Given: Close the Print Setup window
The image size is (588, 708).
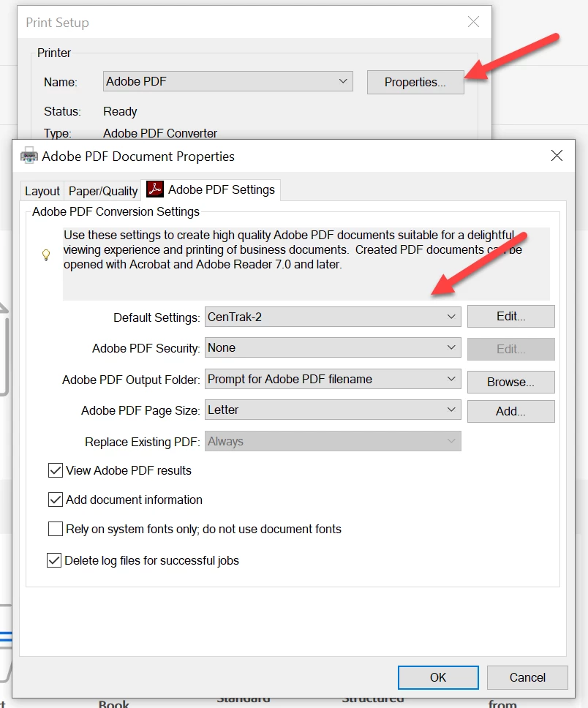Looking at the screenshot, I should click(x=473, y=22).
